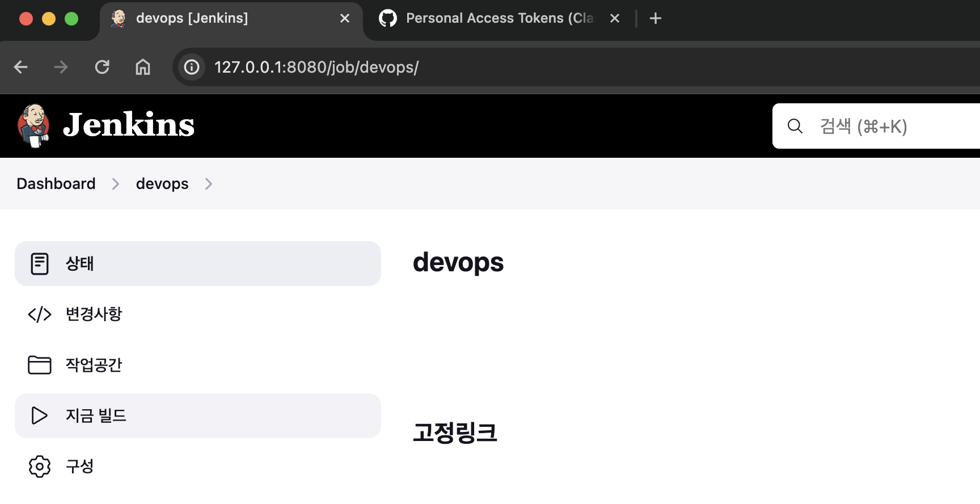Expand chevron after Dashboard breadcrumb
Image resolution: width=980 pixels, height=504 pixels.
pos(116,184)
